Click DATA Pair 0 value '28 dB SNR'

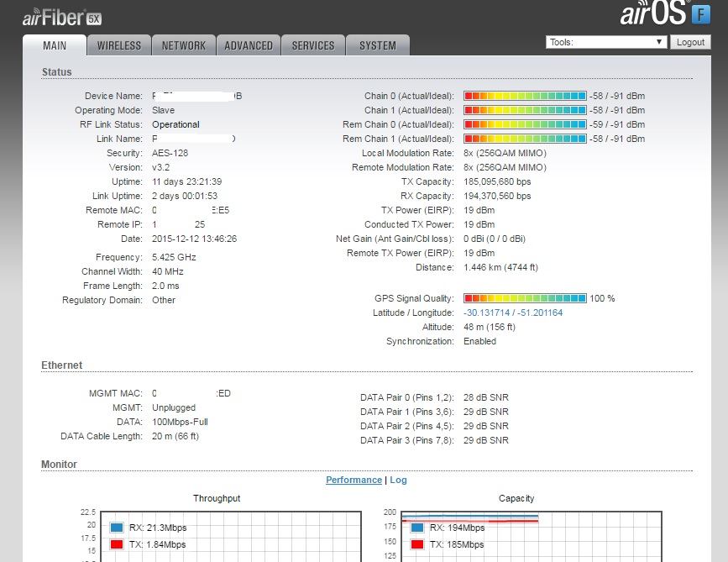(486, 397)
